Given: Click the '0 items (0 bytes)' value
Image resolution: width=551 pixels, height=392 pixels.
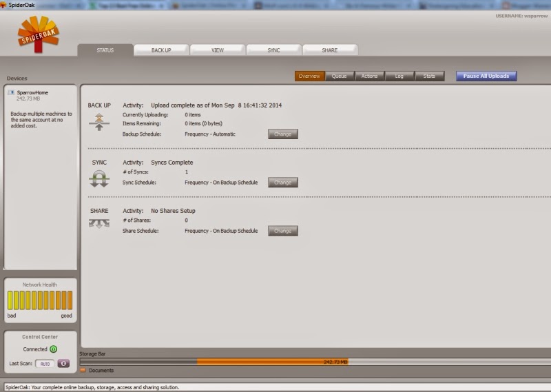Looking at the screenshot, I should [x=203, y=123].
